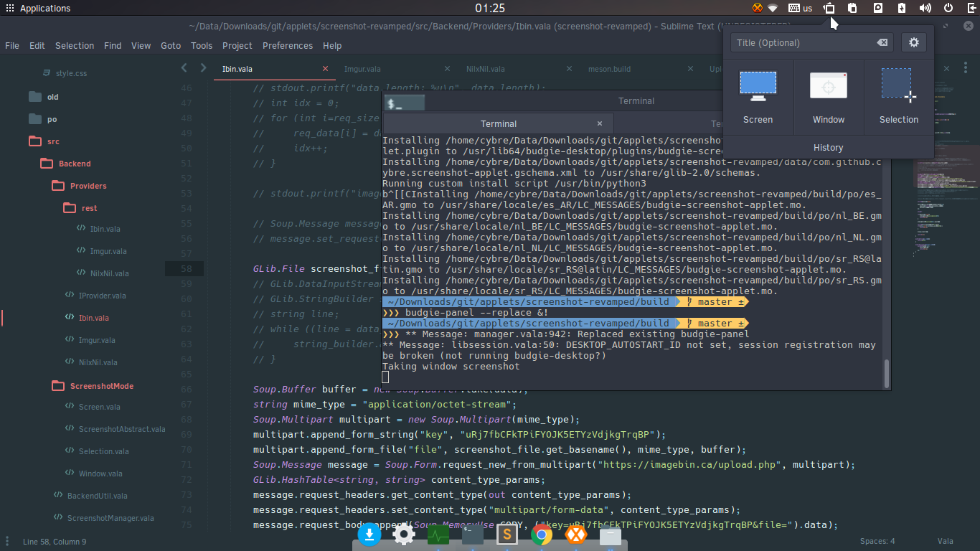Open the Goto menu
The height and width of the screenshot is (551, 980).
pyautogui.click(x=171, y=45)
